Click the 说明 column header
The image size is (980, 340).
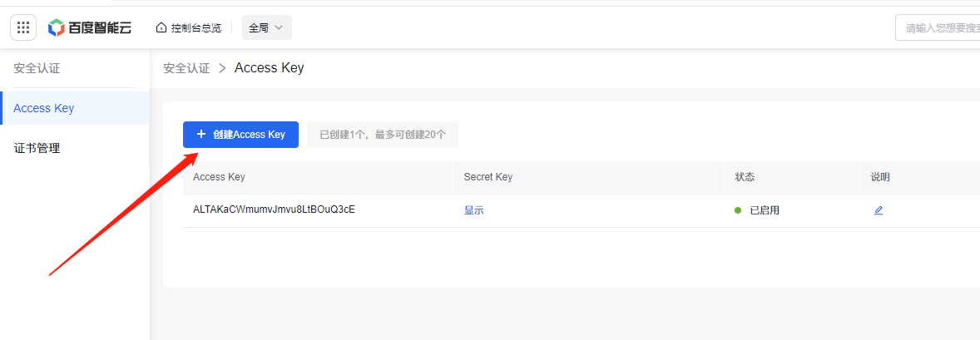point(879,177)
